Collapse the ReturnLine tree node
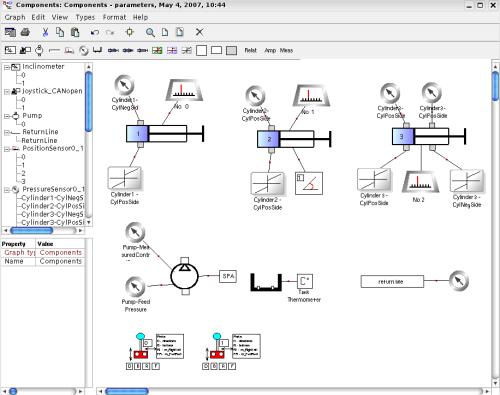The width and height of the screenshot is (500, 395). point(6,133)
